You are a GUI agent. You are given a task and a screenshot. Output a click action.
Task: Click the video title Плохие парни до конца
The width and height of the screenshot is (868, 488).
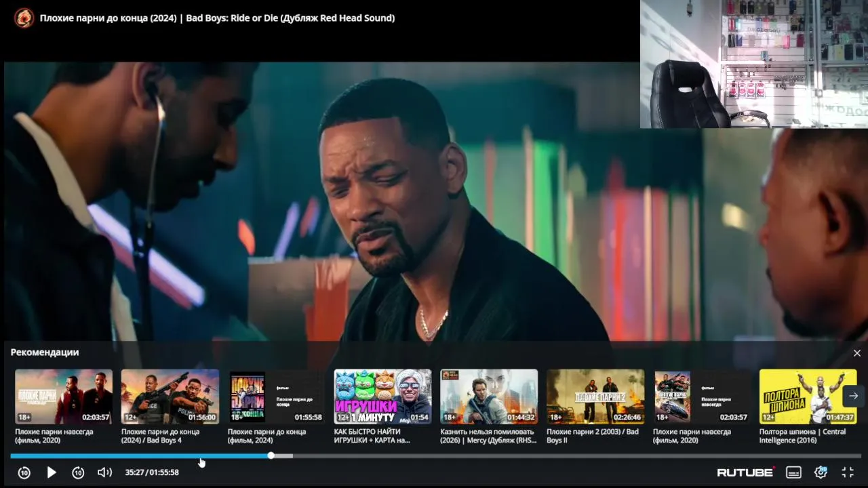click(217, 18)
